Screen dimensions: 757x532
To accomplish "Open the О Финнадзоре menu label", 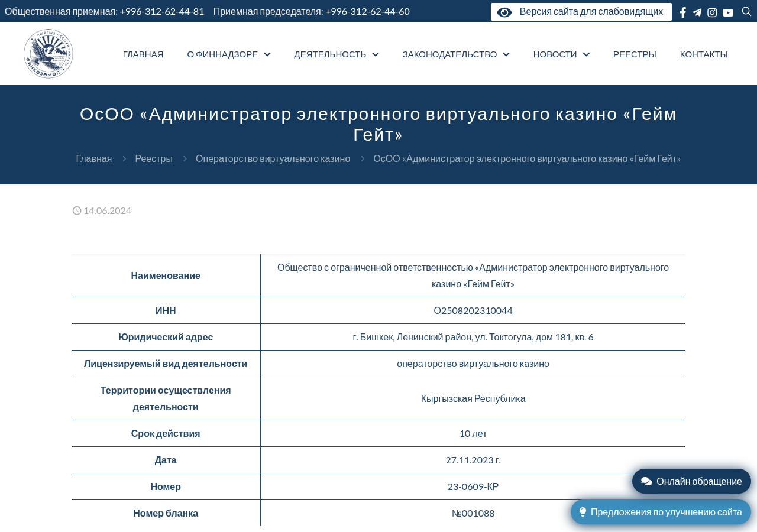I will pyautogui.click(x=222, y=54).
